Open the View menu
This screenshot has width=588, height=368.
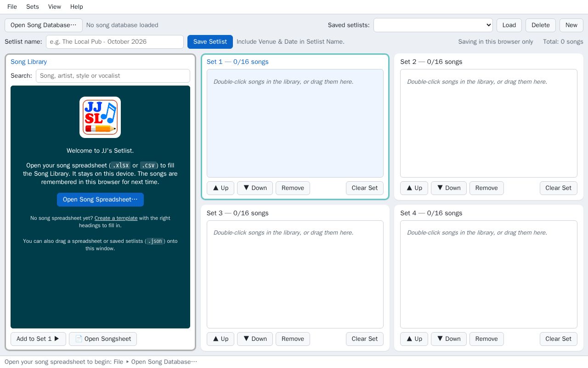[x=55, y=6]
